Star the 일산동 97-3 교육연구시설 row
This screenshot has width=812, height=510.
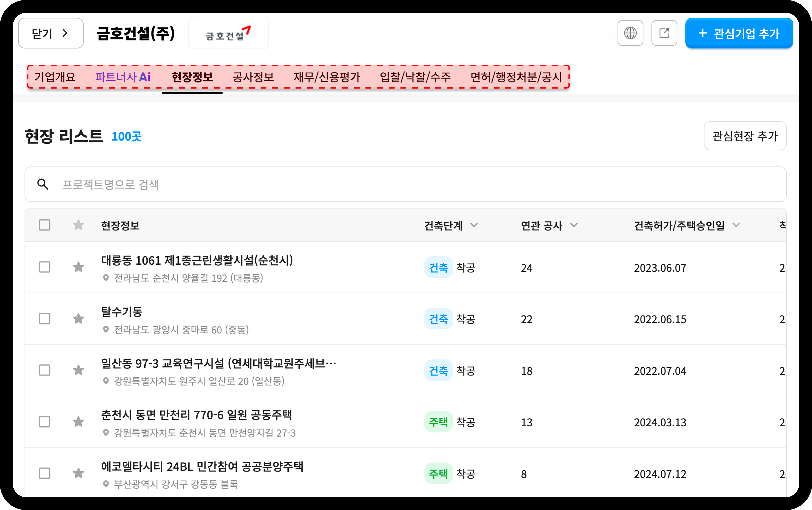(x=79, y=370)
